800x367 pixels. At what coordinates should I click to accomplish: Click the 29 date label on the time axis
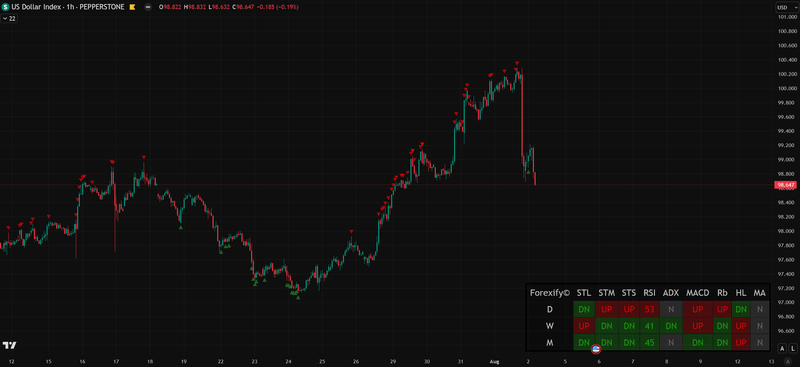click(x=393, y=361)
